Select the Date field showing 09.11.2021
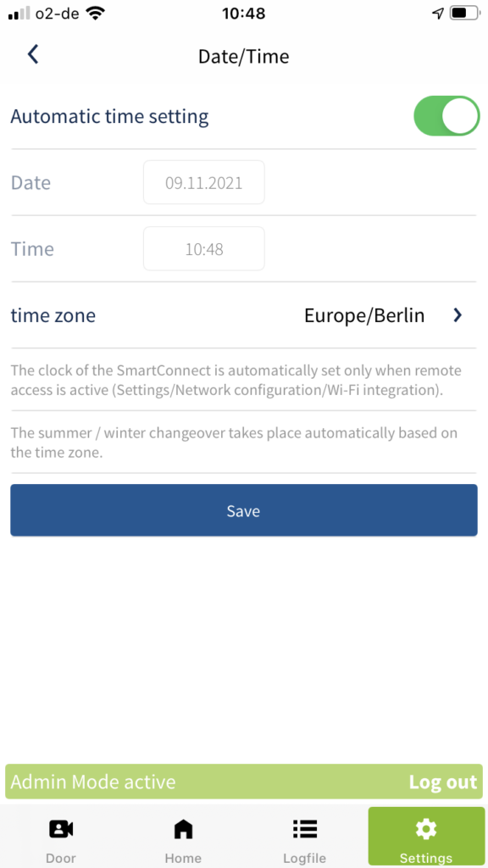 [x=203, y=183]
